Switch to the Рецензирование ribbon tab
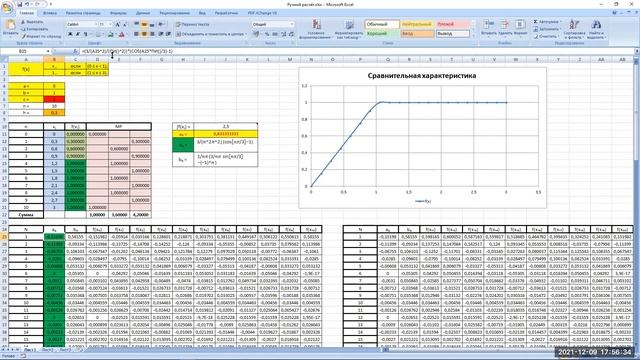 click(x=175, y=13)
